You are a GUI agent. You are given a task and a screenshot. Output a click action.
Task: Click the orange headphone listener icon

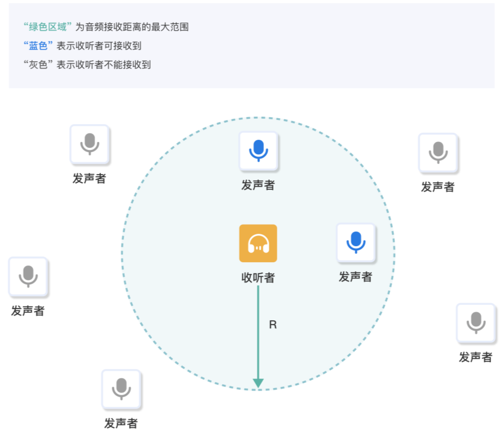click(x=258, y=243)
